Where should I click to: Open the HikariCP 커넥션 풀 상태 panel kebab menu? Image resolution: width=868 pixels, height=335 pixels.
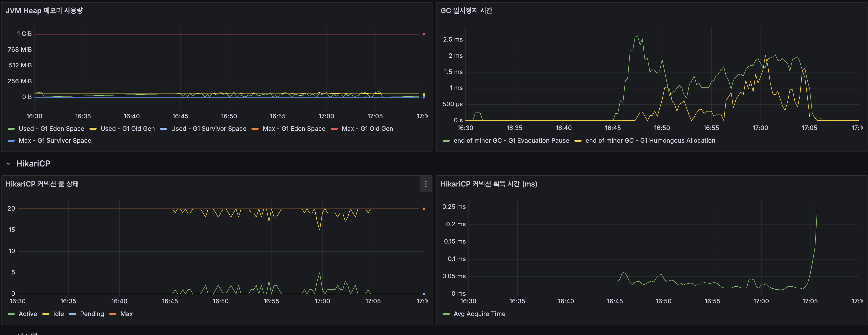click(x=426, y=184)
